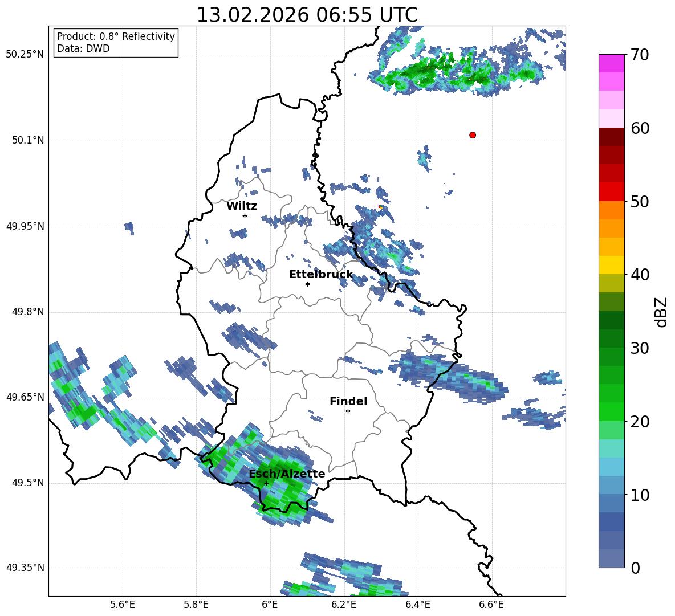Click the dBZ colorbar axis label
The height and width of the screenshot is (616, 675).
click(662, 312)
